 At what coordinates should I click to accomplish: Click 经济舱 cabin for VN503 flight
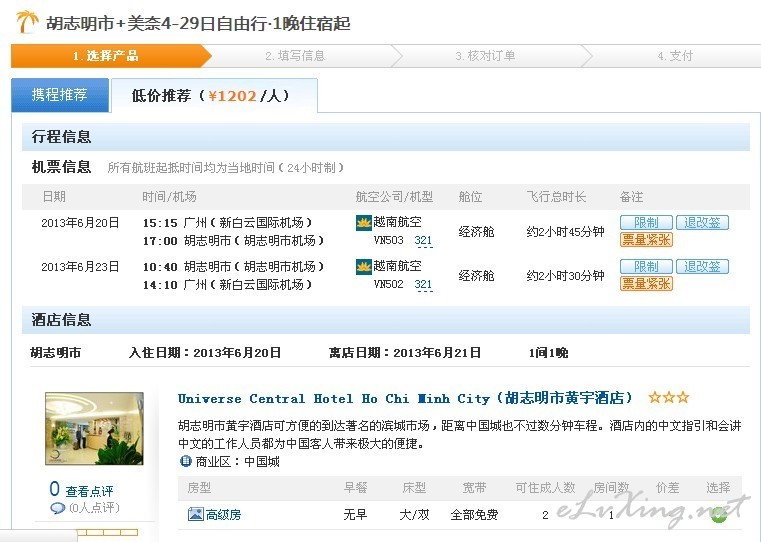tap(476, 231)
